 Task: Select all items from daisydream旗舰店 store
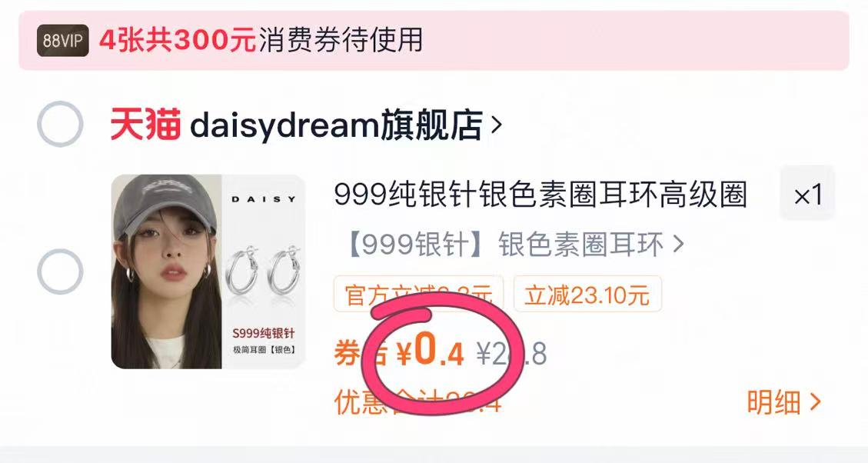click(60, 124)
